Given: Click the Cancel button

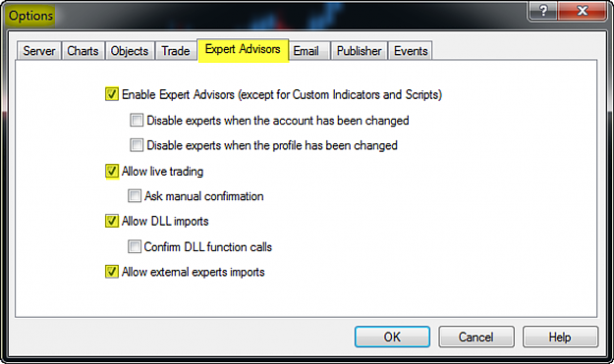Looking at the screenshot, I should click(x=476, y=338).
